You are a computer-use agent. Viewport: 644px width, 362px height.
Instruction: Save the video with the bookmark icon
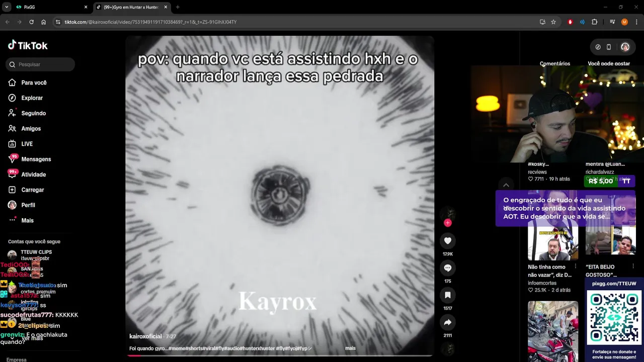[x=447, y=295]
